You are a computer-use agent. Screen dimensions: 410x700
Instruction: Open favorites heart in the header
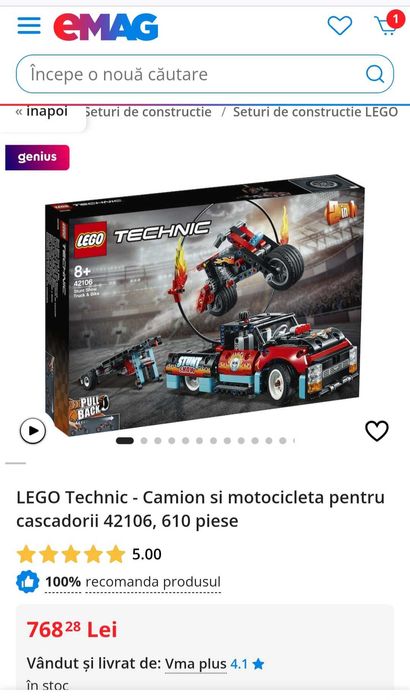[x=340, y=25]
